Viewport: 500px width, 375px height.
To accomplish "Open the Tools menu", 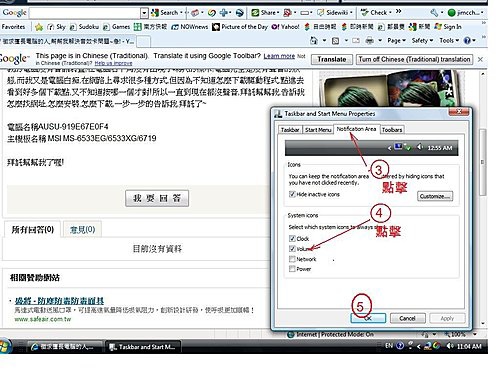I will pos(449,41).
